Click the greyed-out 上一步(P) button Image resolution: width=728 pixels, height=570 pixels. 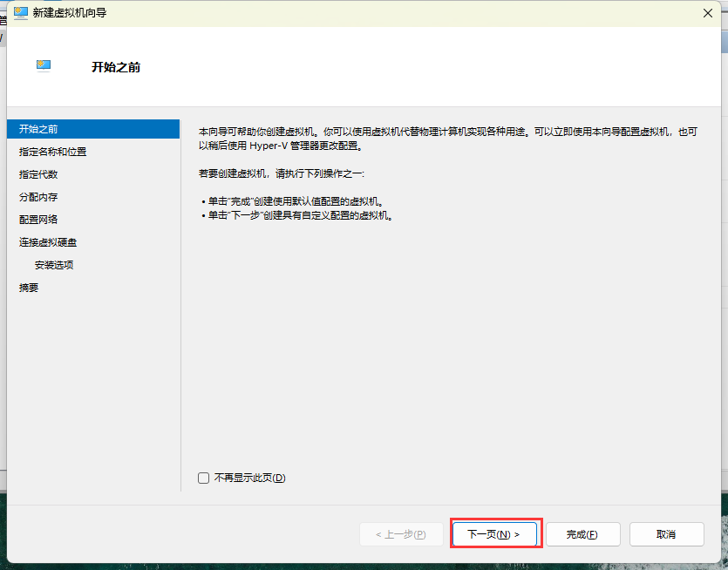pyautogui.click(x=400, y=534)
